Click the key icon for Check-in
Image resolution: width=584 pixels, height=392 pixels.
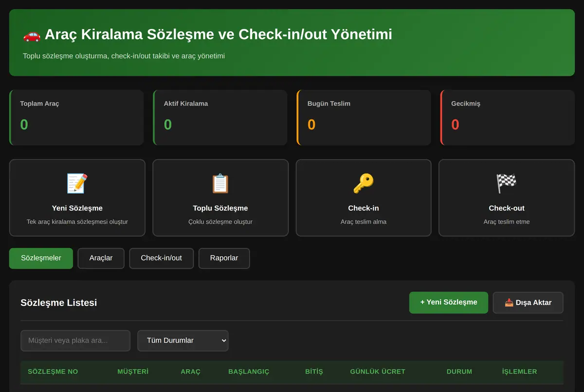click(363, 183)
